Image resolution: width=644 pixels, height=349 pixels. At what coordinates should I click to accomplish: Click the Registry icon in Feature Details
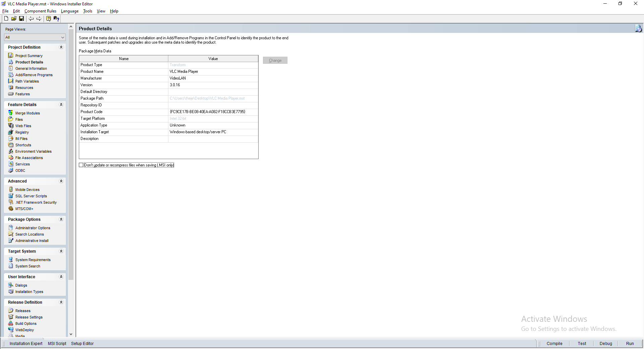click(11, 132)
